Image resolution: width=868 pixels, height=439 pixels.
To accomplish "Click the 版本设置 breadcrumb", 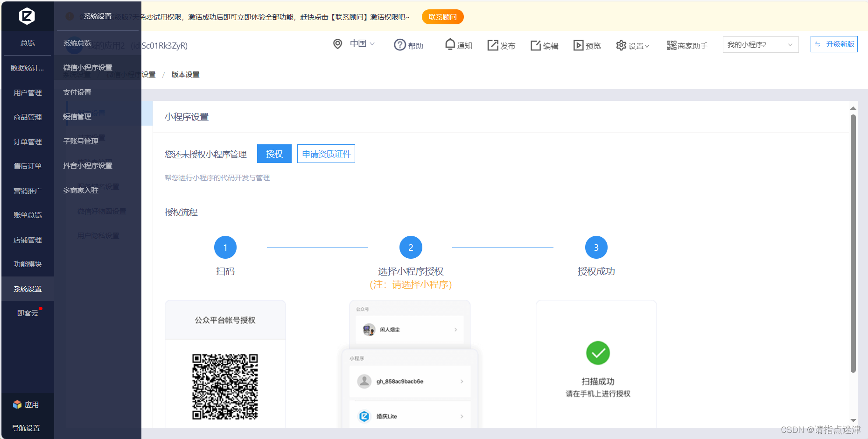I will 185,74.
